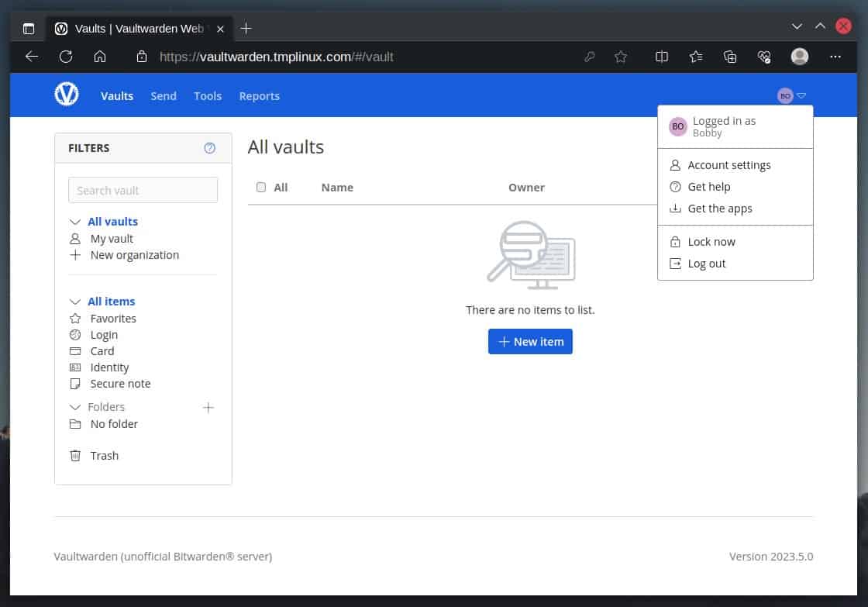Select the Secure note filter
Viewport: 868px width, 607px height.
[120, 383]
